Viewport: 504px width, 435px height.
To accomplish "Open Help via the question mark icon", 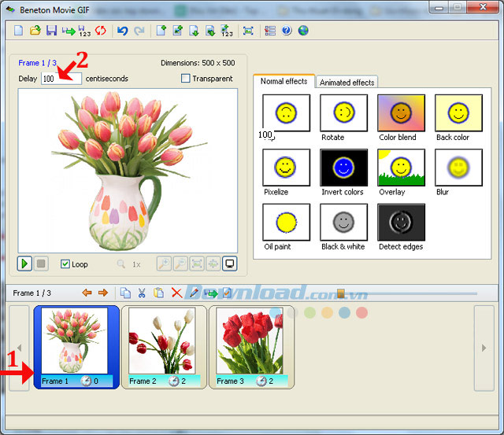I will (287, 31).
